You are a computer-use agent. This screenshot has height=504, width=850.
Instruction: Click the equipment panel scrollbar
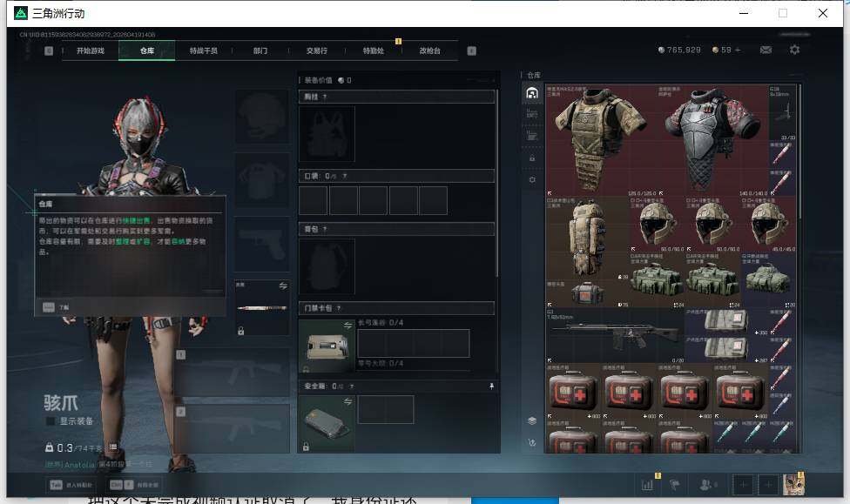496,185
